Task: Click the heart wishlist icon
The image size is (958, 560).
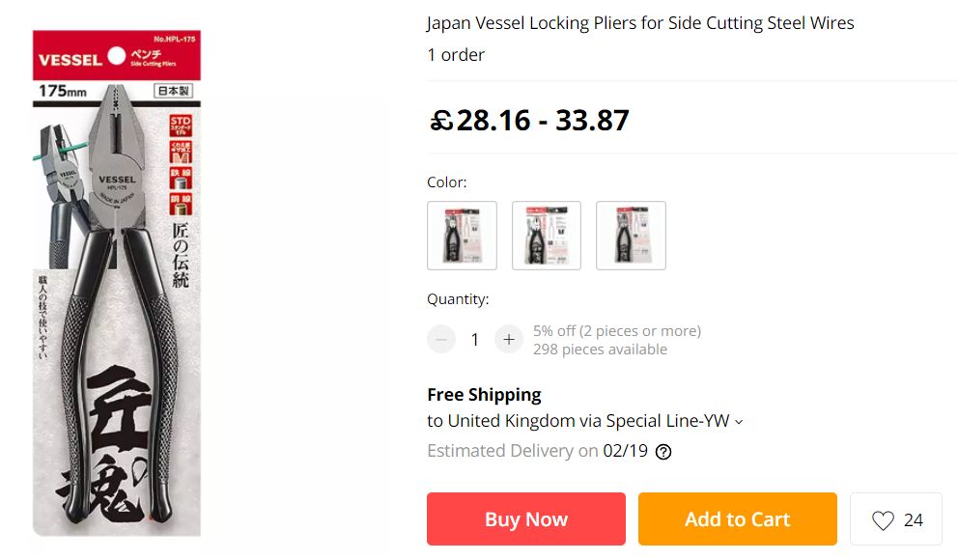Action: (x=883, y=520)
